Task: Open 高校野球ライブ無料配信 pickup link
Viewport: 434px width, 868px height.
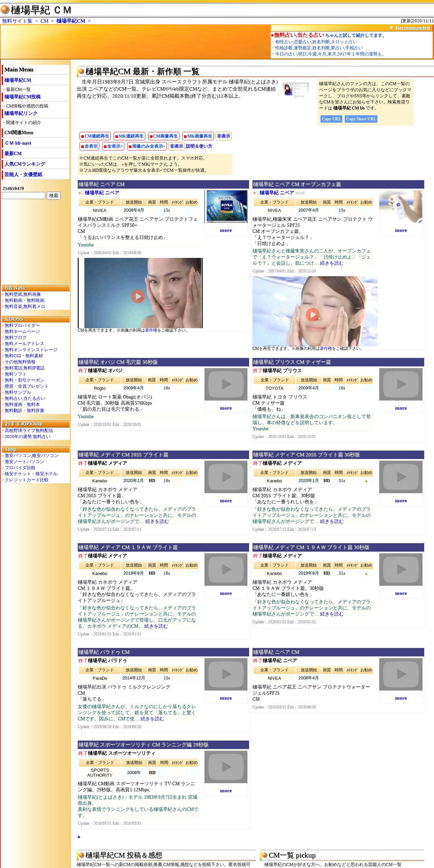Action: (29, 431)
